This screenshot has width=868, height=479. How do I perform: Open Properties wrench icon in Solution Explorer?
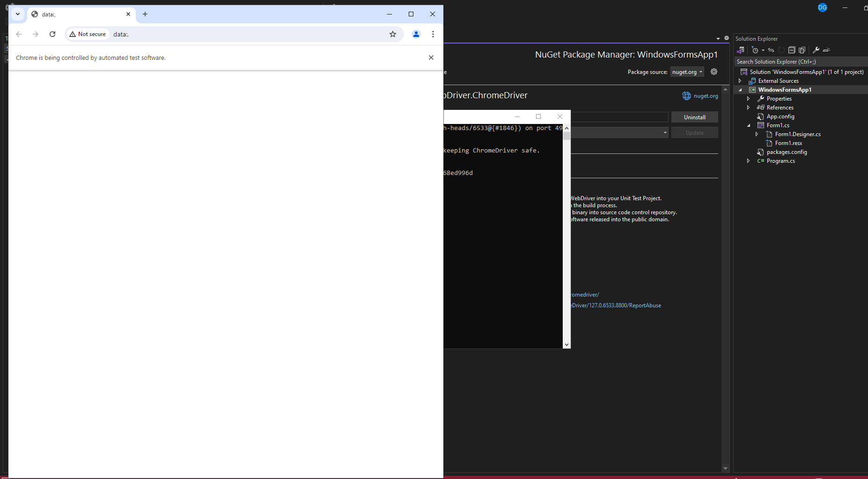[x=816, y=50]
